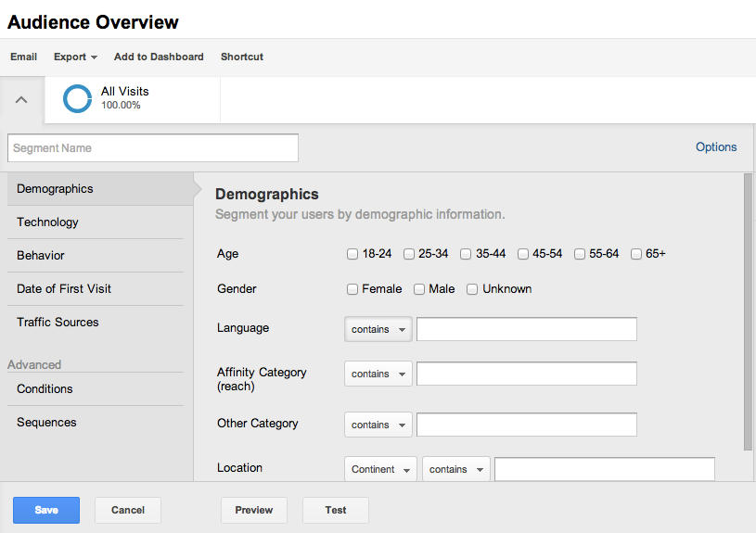Click the blue Save button
Image resolution: width=756 pixels, height=533 pixels.
46,510
